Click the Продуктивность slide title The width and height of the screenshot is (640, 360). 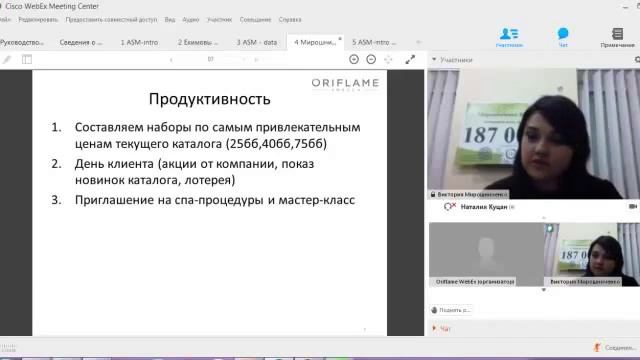[x=209, y=99]
